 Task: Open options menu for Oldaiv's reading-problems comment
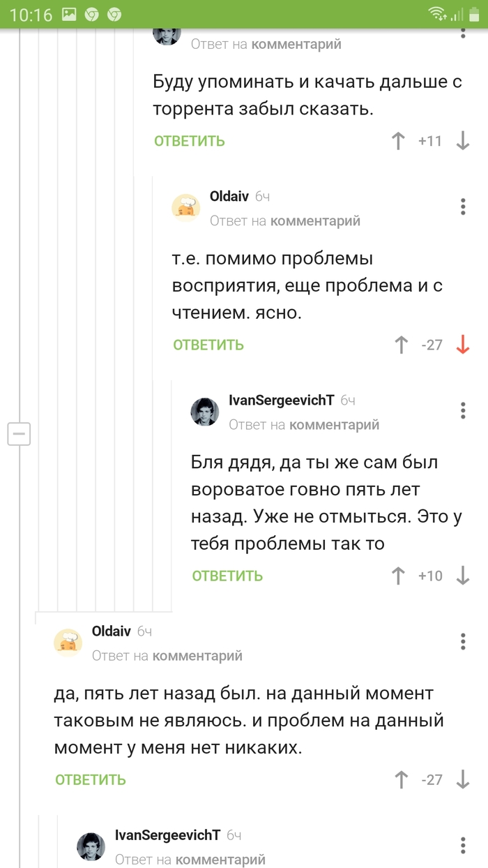point(463,207)
